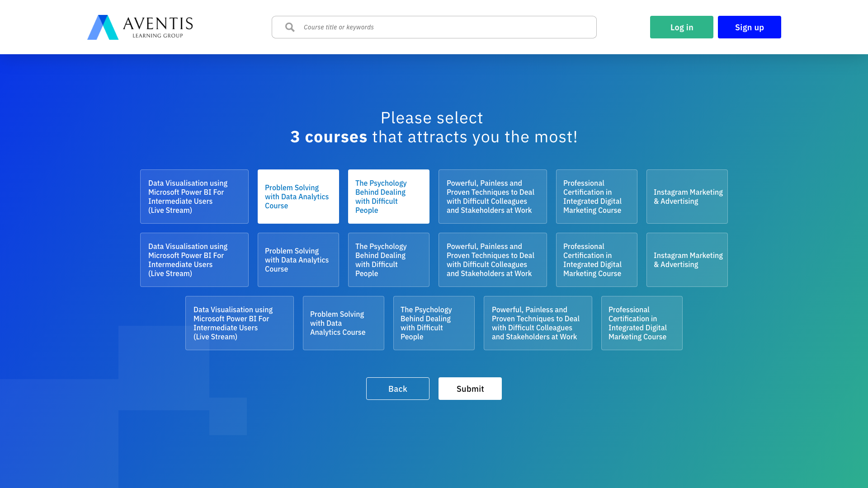The height and width of the screenshot is (488, 868).
Task: Select bottom-row Professional Certification in Integrated Digital Marketing card
Action: pos(642,323)
